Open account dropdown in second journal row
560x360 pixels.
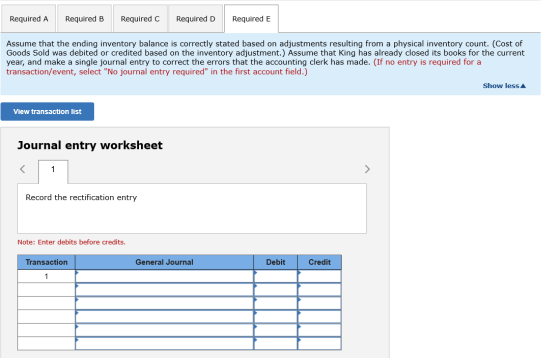164,290
